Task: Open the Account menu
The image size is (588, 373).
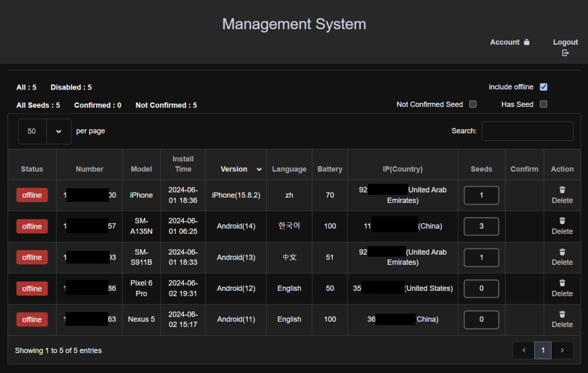Action: [509, 42]
